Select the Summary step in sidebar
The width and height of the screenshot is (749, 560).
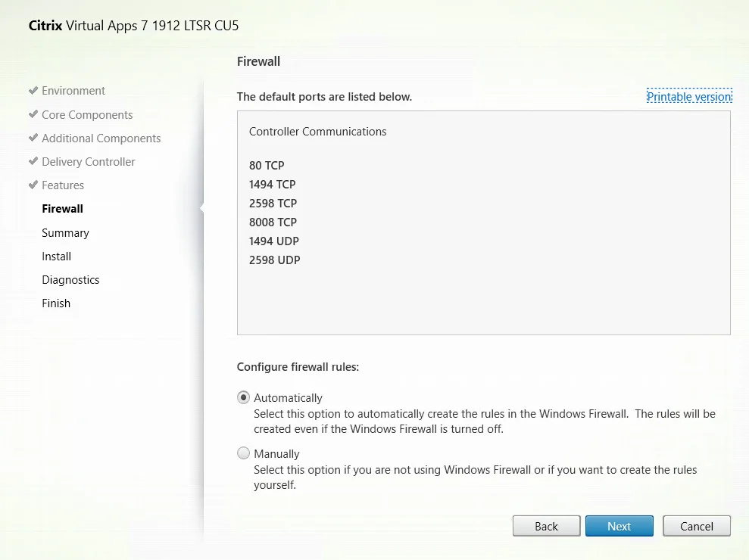tap(65, 233)
